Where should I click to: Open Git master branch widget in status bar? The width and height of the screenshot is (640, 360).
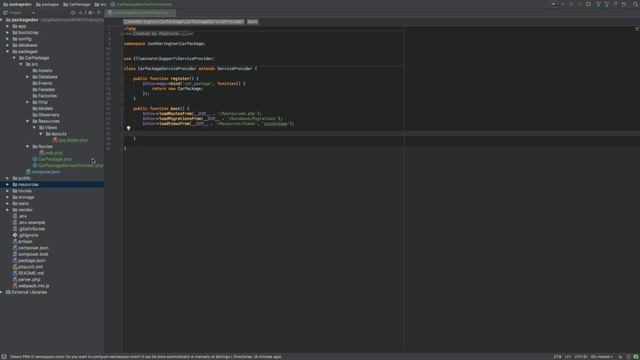pos(602,357)
